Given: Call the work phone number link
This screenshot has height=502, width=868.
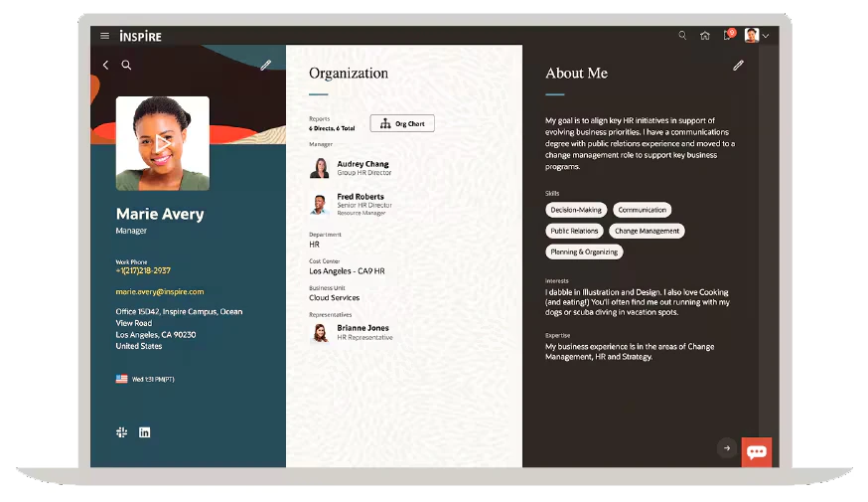Looking at the screenshot, I should pos(143,270).
